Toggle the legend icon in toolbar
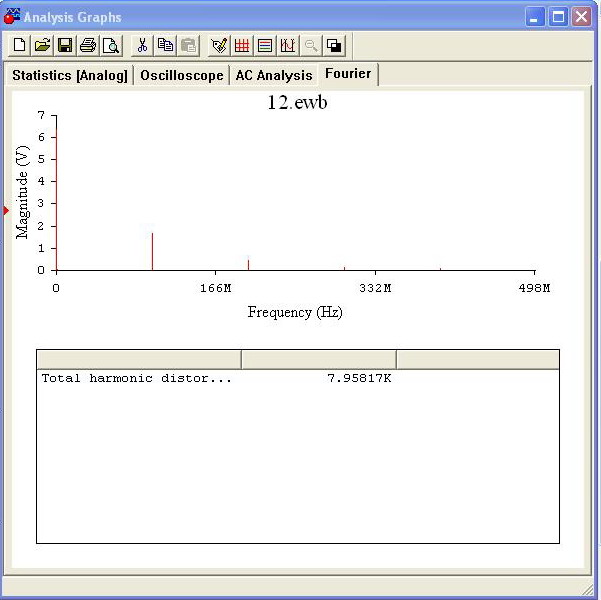The height and width of the screenshot is (600, 601). [265, 46]
